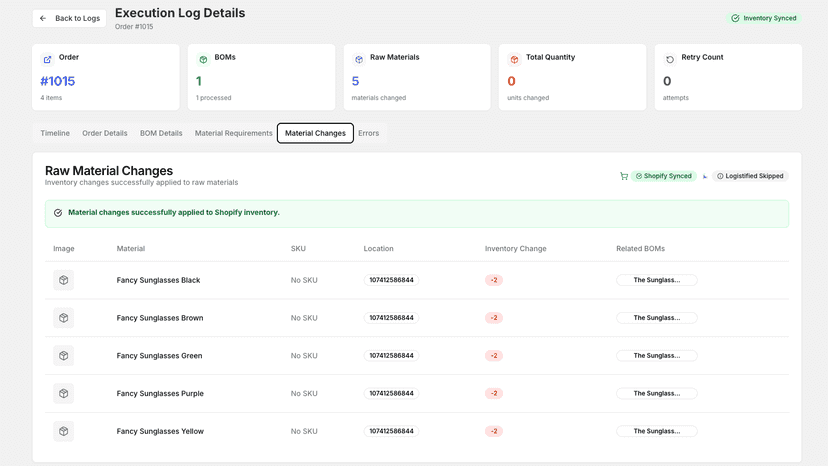Click the external link icon beside Order
This screenshot has width=828, height=466.
tap(48, 60)
